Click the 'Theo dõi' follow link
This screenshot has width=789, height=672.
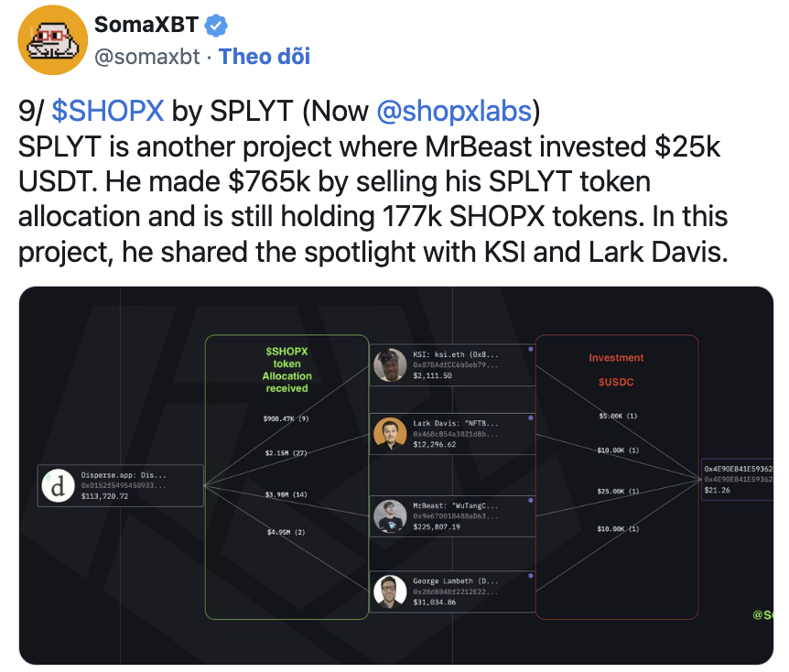pos(265,57)
